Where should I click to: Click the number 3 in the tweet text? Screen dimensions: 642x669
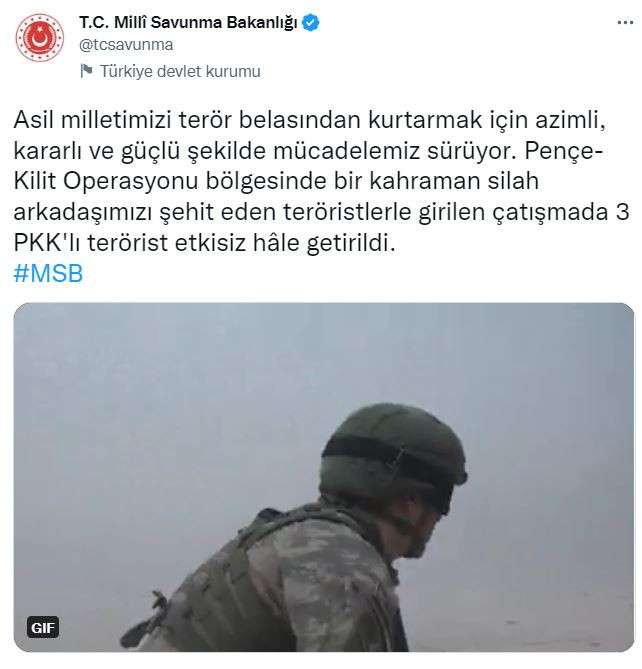622,212
